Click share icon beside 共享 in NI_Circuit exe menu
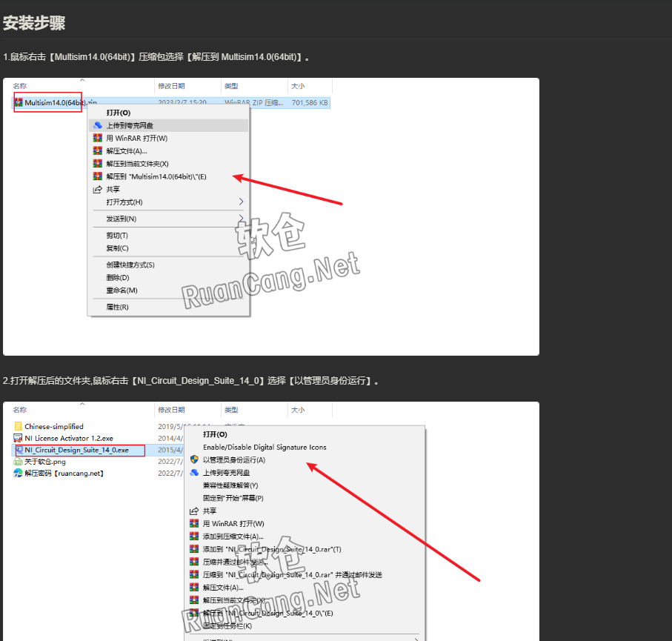 [194, 511]
